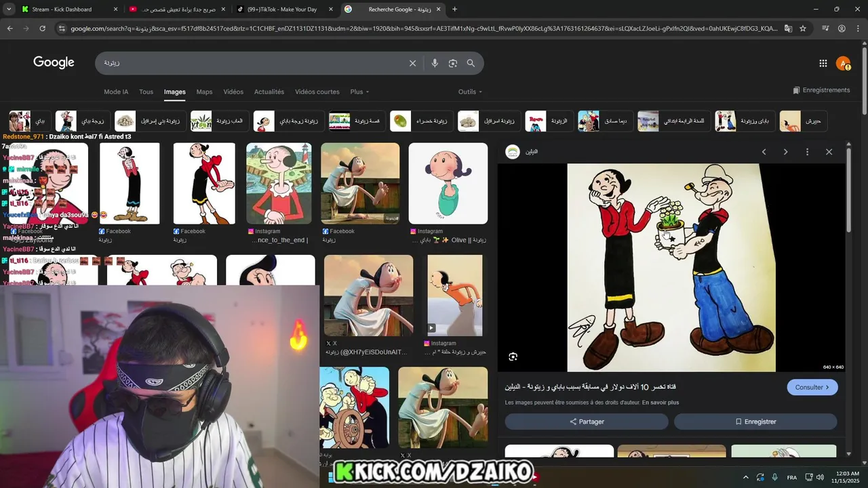Submit search with the magnifier icon
Image resolution: width=868 pixels, height=488 pixels.
pos(471,63)
